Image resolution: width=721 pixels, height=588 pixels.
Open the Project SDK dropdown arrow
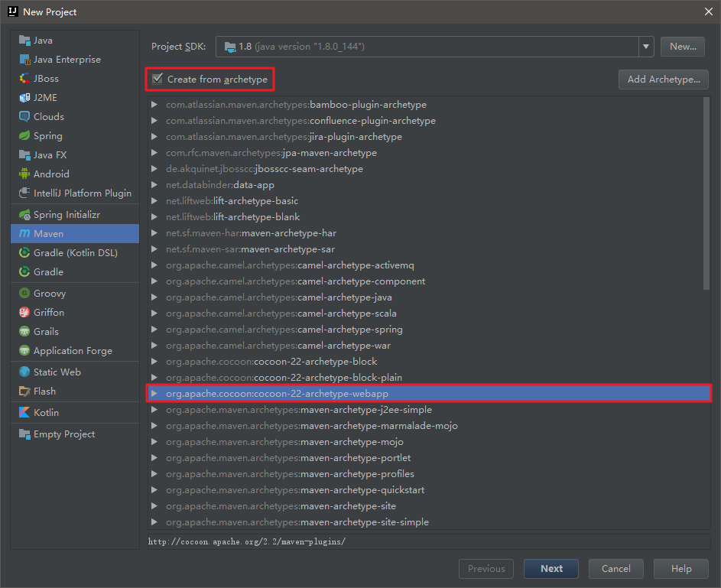pyautogui.click(x=645, y=47)
